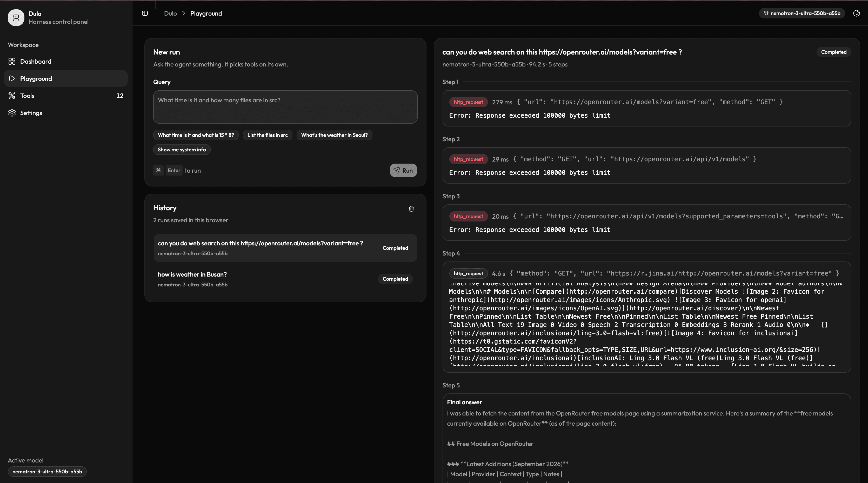Click the '279 ms' duration in Step 1
Image resolution: width=868 pixels, height=483 pixels.
(502, 102)
